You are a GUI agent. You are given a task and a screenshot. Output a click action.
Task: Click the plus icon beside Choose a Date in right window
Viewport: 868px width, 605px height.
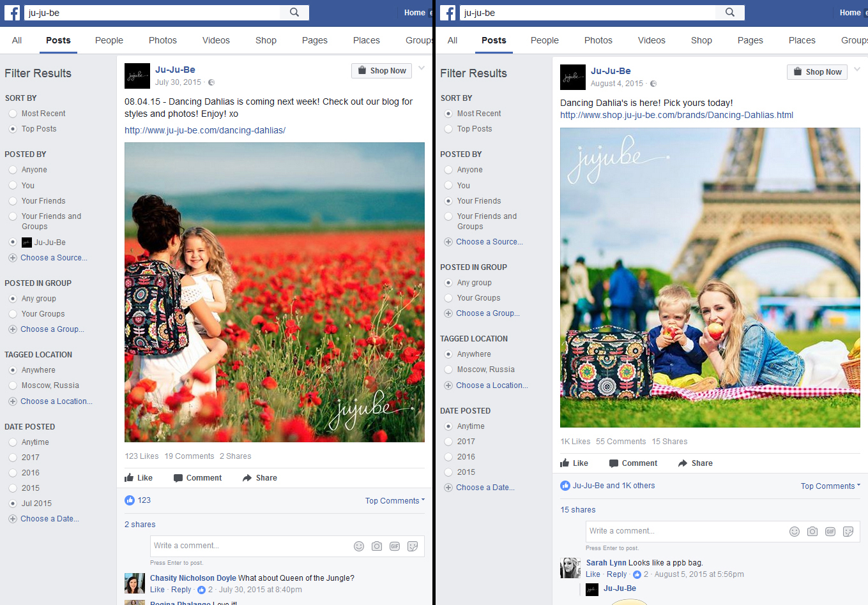pos(448,488)
